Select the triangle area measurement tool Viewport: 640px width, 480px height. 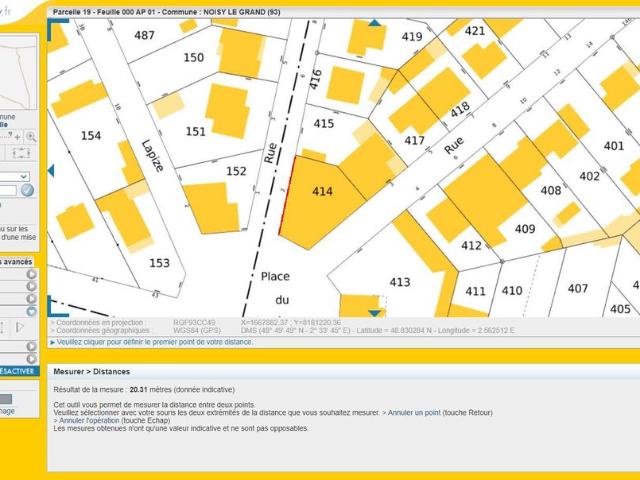tap(19, 327)
